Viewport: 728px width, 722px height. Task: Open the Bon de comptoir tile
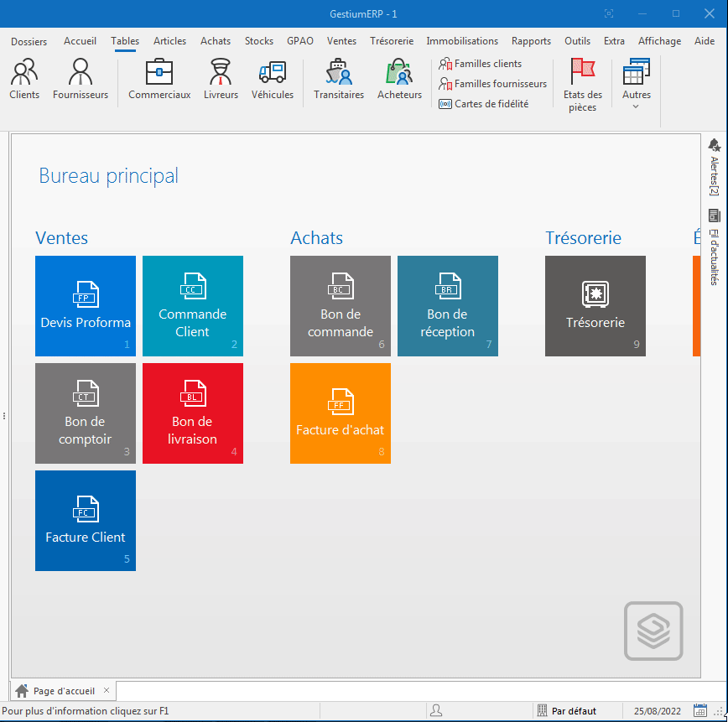86,413
